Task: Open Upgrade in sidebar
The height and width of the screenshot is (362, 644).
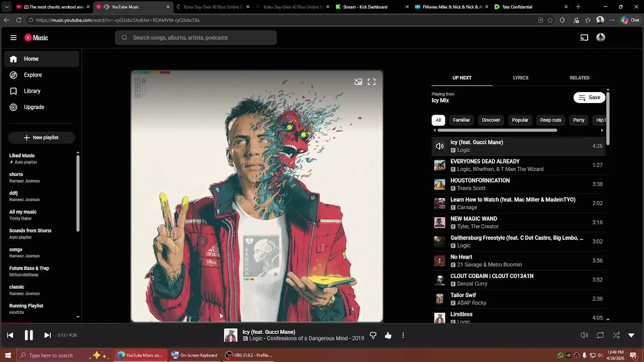Action: point(42,107)
